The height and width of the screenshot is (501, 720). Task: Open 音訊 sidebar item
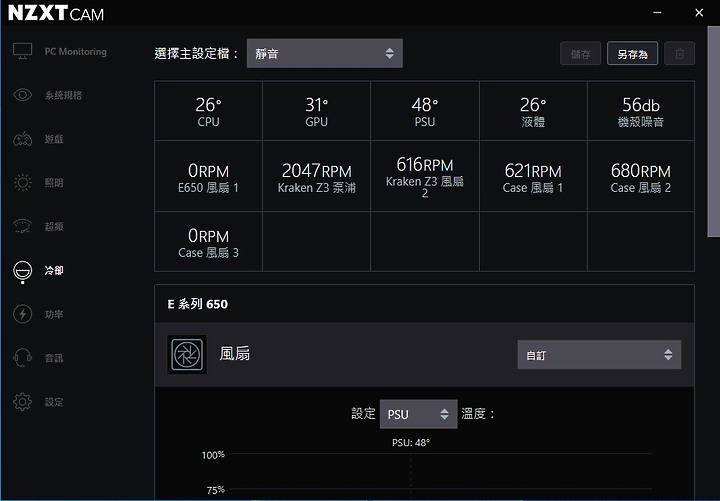click(54, 358)
